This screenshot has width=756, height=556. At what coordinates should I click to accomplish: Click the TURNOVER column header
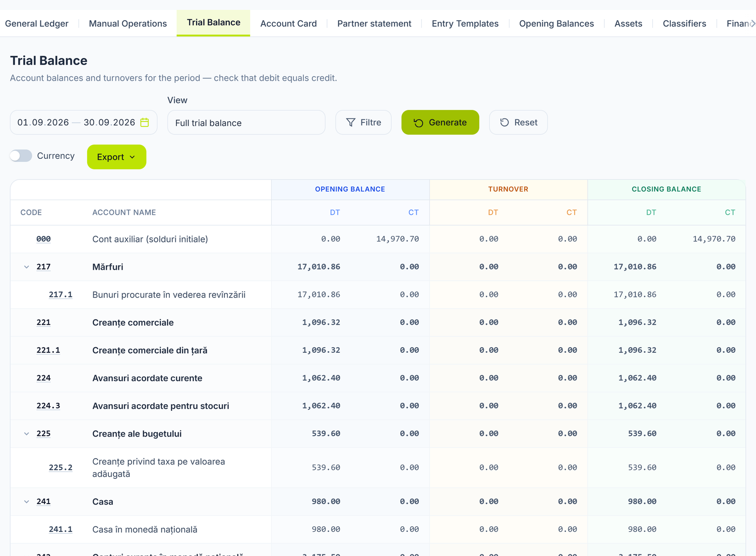coord(508,190)
